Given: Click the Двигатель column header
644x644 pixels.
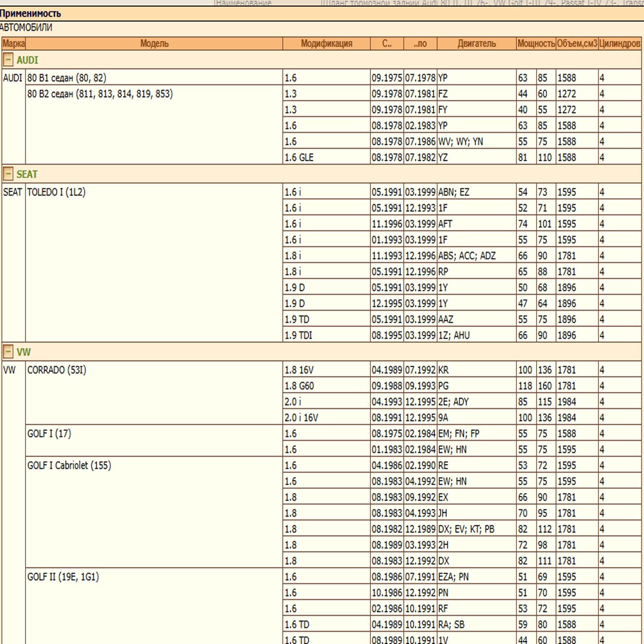Looking at the screenshot, I should (x=477, y=43).
